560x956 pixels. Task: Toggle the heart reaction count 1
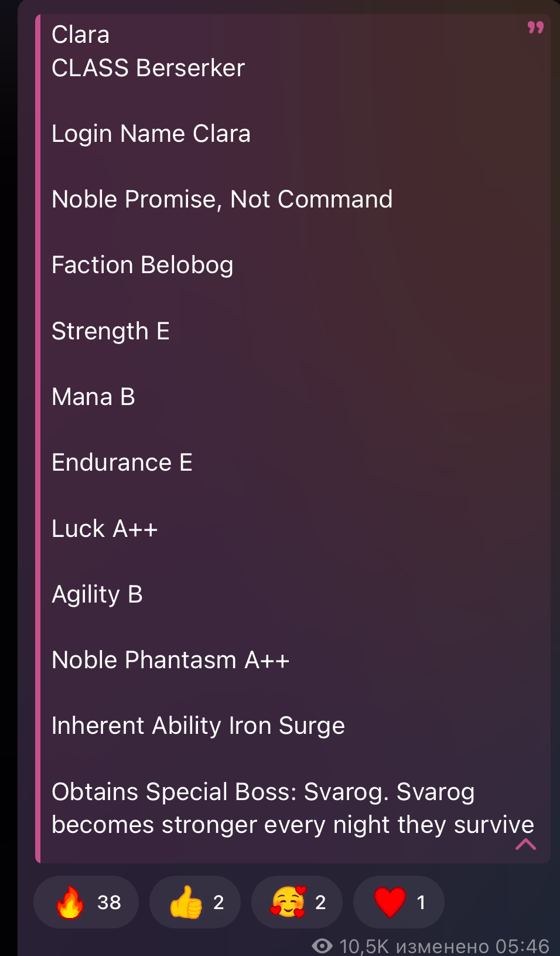(x=421, y=902)
